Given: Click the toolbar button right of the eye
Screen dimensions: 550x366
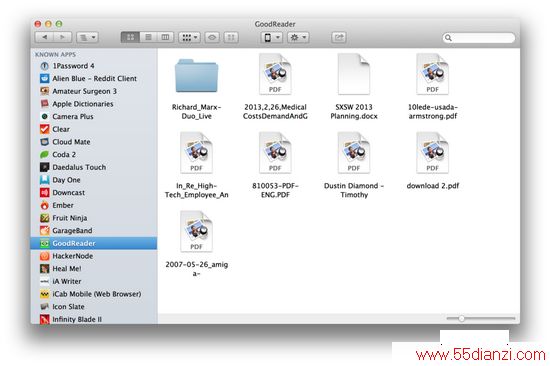Looking at the screenshot, I should pyautogui.click(x=231, y=37).
